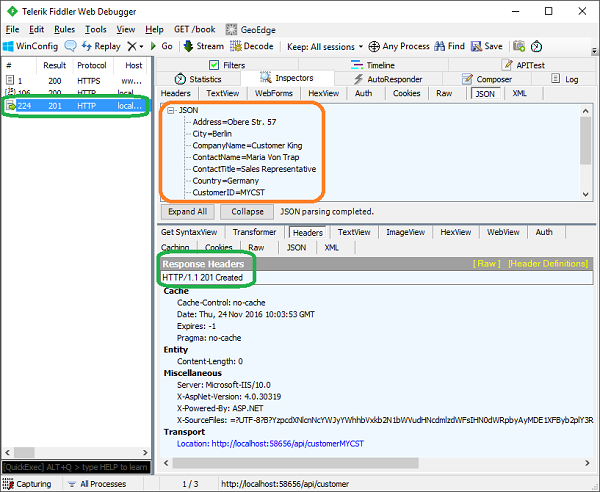This screenshot has height=492, width=600.
Task: Open the File menu
Action: [x=12, y=29]
